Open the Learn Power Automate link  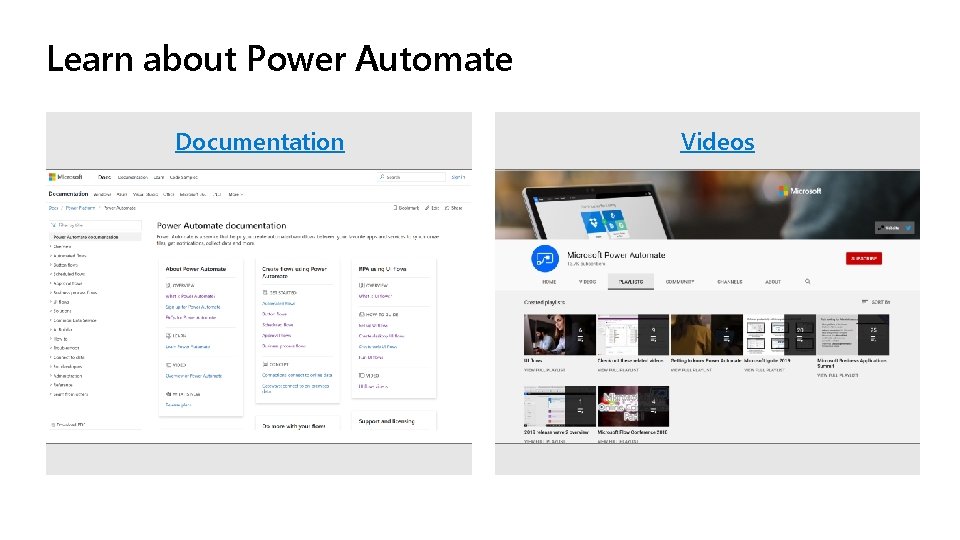coord(188,347)
